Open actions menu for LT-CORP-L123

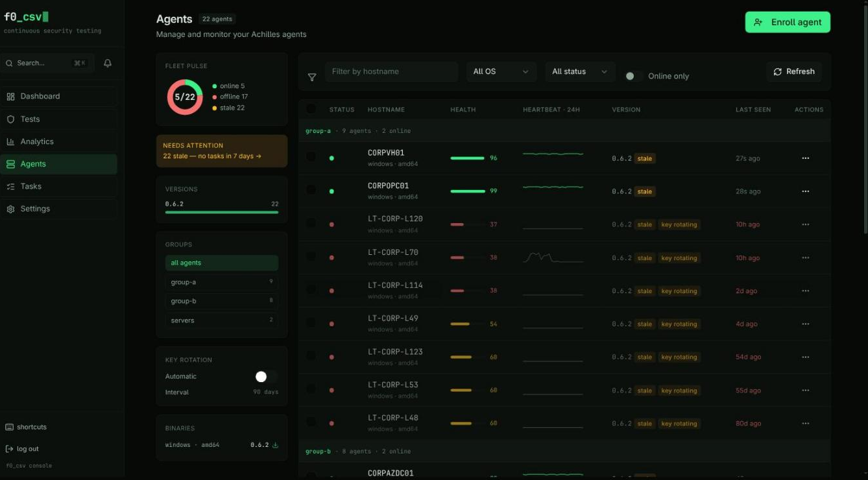pyautogui.click(x=806, y=357)
